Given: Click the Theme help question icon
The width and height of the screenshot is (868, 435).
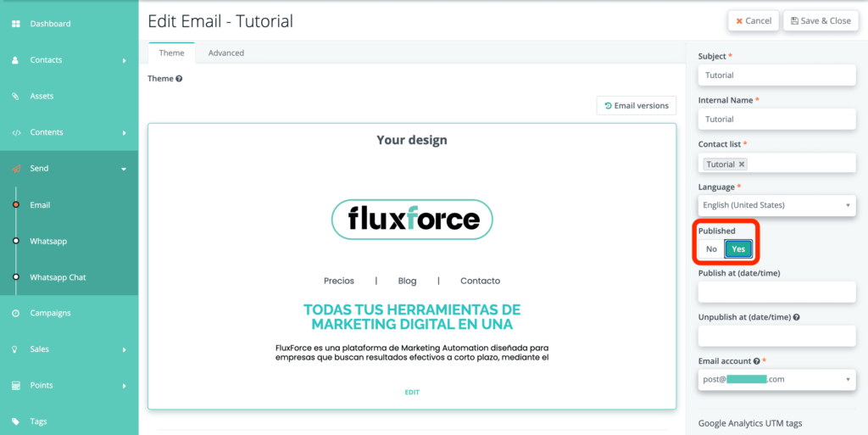Looking at the screenshot, I should tap(179, 79).
